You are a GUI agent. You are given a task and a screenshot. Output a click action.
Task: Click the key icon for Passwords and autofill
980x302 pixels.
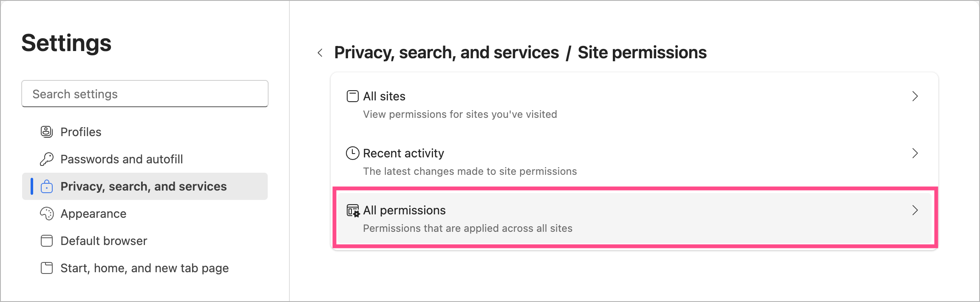click(x=47, y=159)
